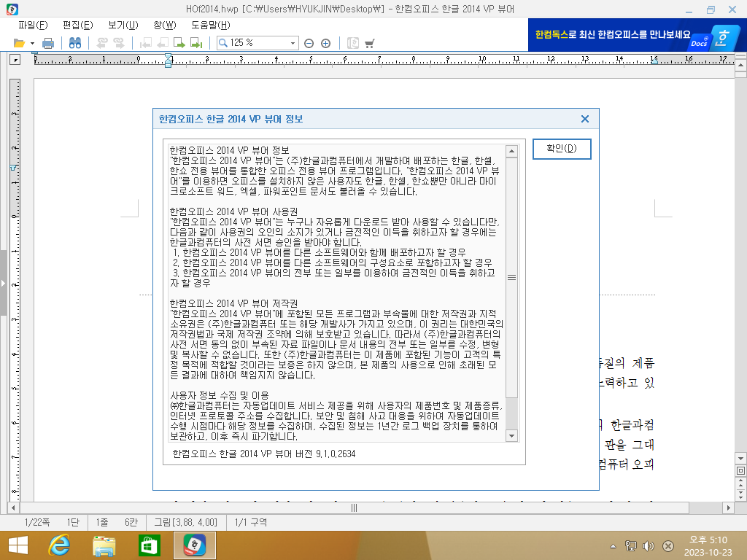Go to the previous page icon
Image resolution: width=747 pixels, height=560 pixels.
click(163, 43)
